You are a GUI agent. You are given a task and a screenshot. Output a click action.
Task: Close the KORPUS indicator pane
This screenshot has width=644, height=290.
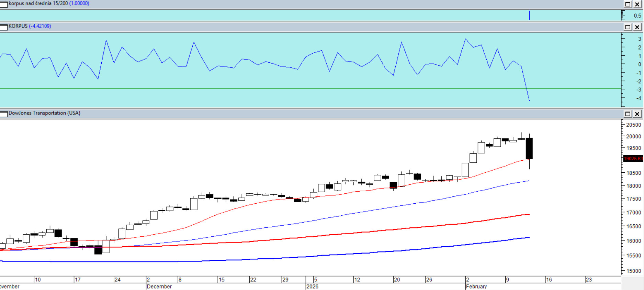[x=637, y=27]
